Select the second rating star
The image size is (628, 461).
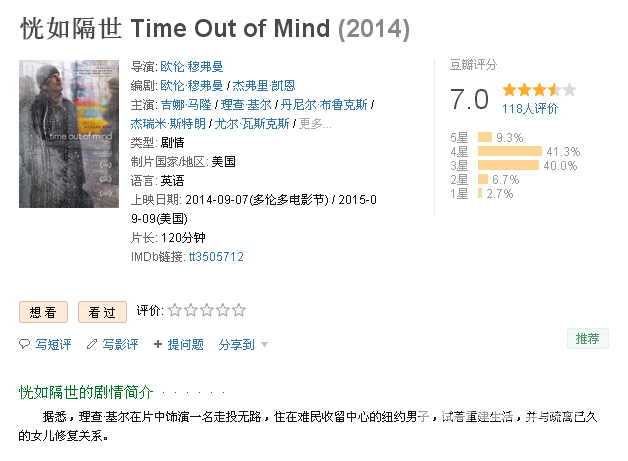click(191, 310)
